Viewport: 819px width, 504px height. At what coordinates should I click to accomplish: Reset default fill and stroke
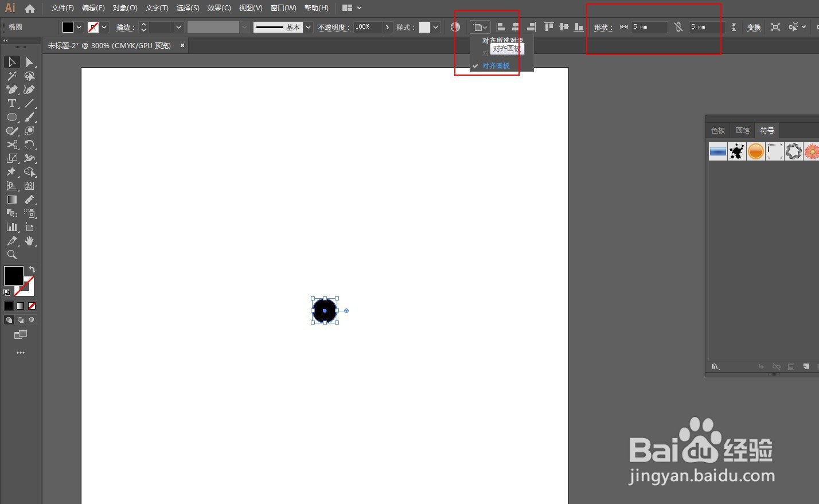pos(7,292)
